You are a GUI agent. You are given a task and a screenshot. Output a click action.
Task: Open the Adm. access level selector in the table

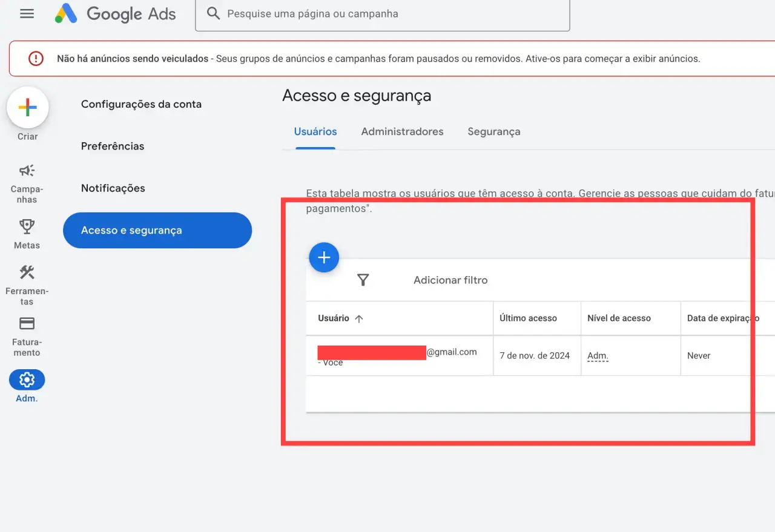(x=597, y=355)
